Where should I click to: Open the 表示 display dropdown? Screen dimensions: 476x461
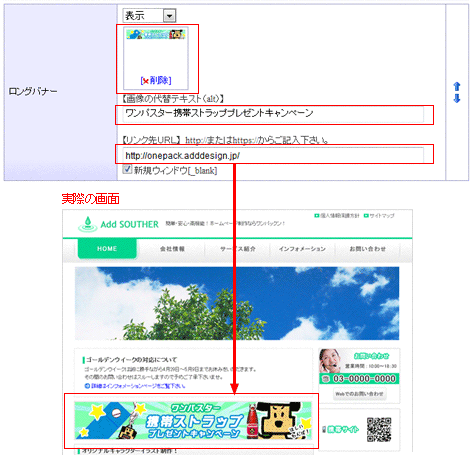tap(149, 15)
